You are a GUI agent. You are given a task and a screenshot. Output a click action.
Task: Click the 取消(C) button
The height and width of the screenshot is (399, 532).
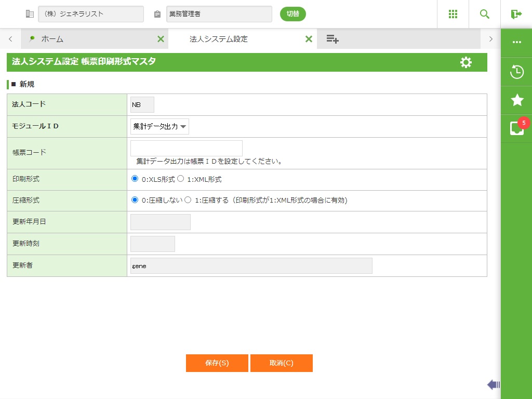(281, 363)
